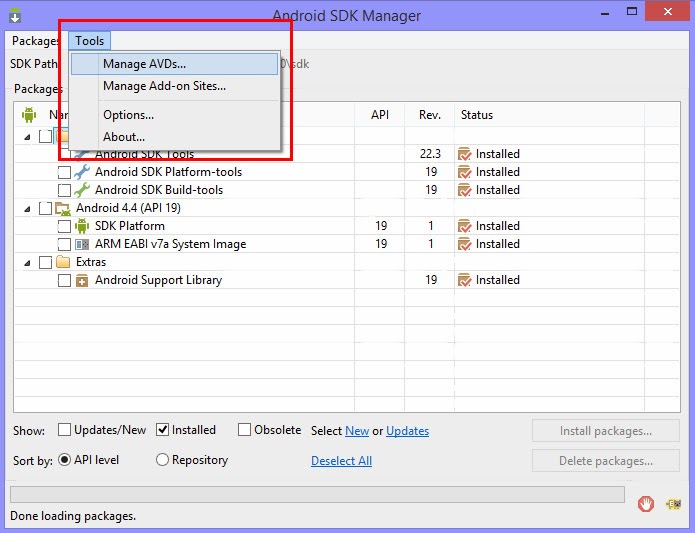The width and height of the screenshot is (695, 533).
Task: Click the Updates link
Action: (x=407, y=431)
